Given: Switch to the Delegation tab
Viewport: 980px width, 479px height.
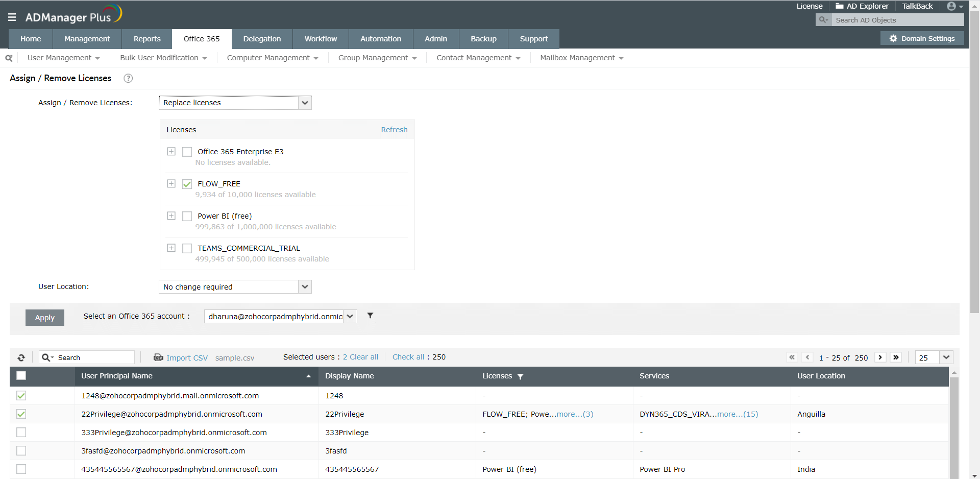Looking at the screenshot, I should pos(262,39).
